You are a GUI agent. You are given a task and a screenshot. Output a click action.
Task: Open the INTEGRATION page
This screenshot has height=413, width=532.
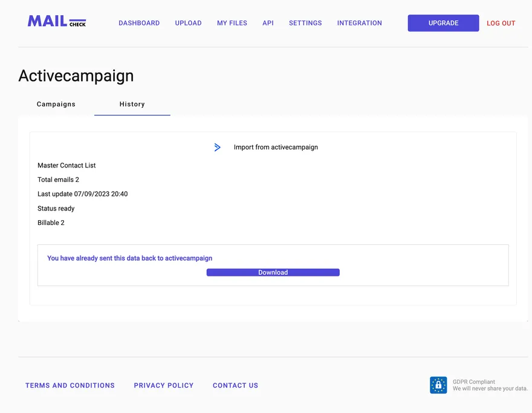[x=359, y=23]
